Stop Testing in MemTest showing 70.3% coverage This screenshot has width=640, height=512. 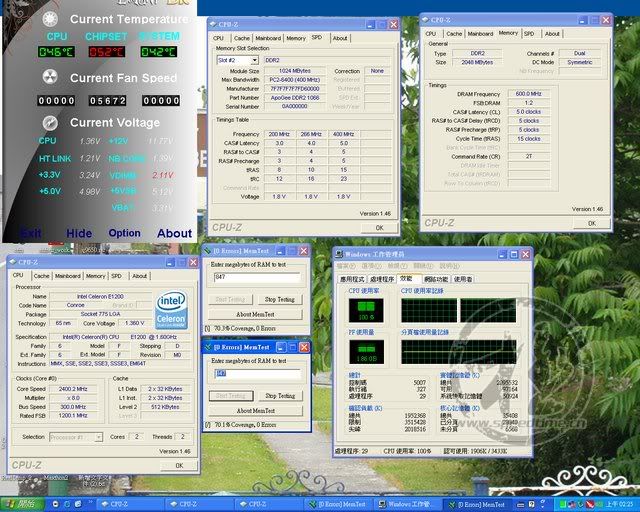click(280, 300)
